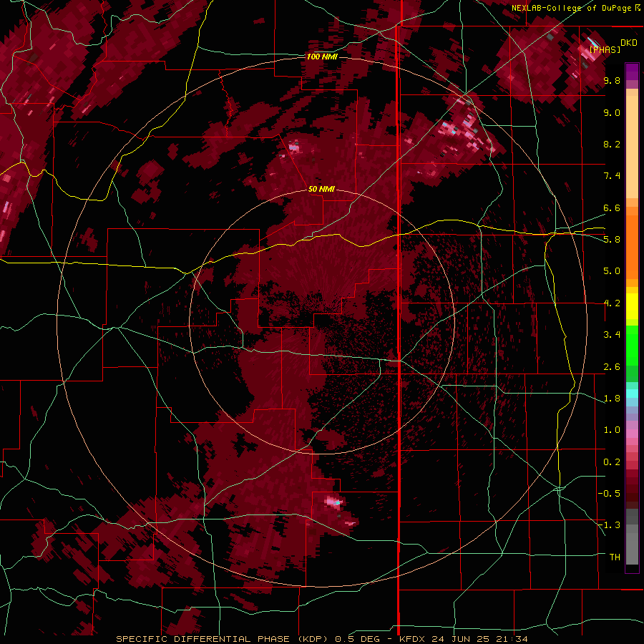Click the 8.2 value on color scale
The height and width of the screenshot is (644, 644).
tap(612, 144)
